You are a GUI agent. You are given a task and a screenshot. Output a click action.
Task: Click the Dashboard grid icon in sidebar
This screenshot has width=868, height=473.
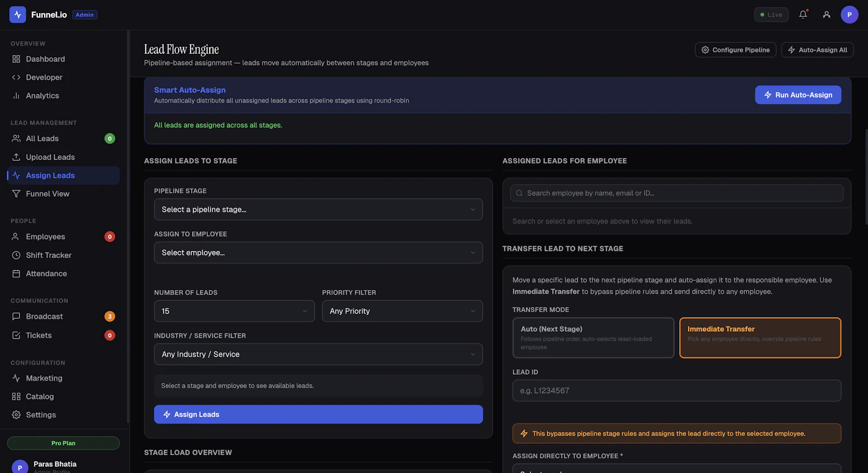pyautogui.click(x=16, y=59)
